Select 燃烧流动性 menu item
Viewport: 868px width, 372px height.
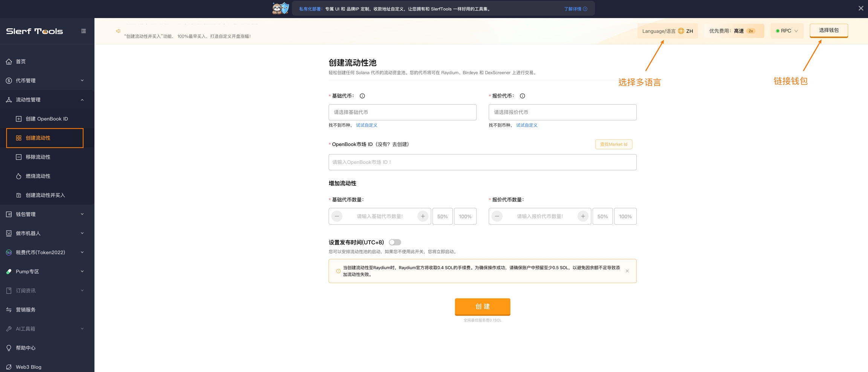coord(38,176)
